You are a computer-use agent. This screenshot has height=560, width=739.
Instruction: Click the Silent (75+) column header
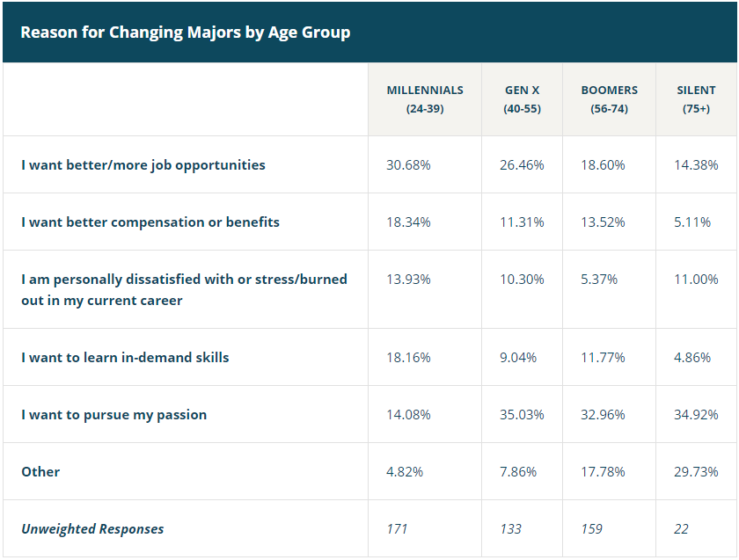pyautogui.click(x=696, y=99)
